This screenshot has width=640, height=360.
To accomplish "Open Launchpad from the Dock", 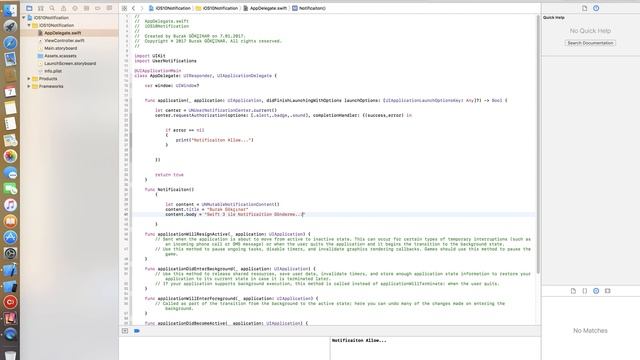I will click(x=10, y=27).
